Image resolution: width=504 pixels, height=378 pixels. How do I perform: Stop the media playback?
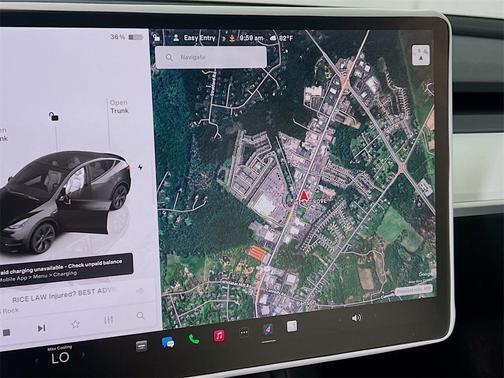(6, 332)
